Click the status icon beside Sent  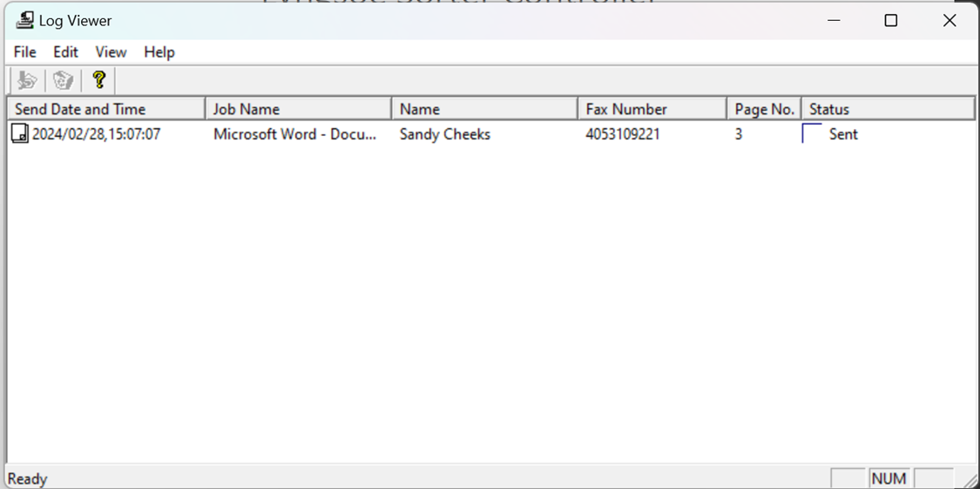pyautogui.click(x=812, y=133)
